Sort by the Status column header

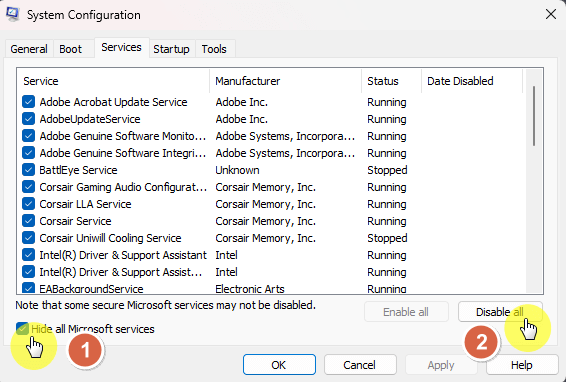(391, 81)
